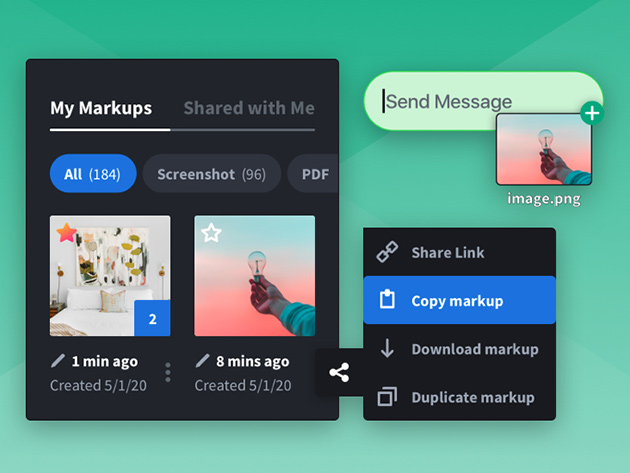Screen dimensions: 630x473
Task: Star the lightbulb markup thumbnail
Action: (x=211, y=233)
